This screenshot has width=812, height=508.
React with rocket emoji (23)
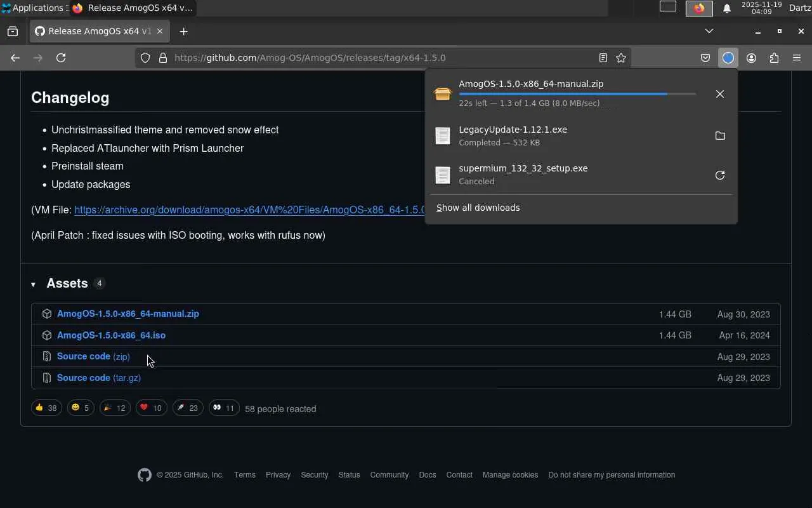(x=188, y=408)
